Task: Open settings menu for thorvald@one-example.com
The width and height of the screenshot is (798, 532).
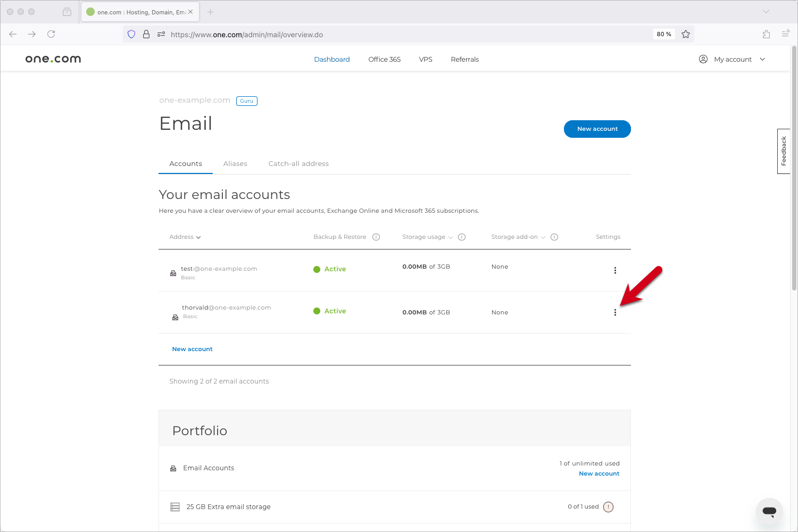Action: click(x=615, y=312)
